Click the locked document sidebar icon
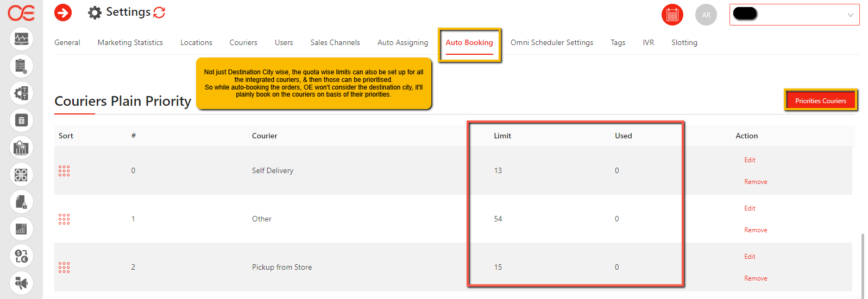The image size is (868, 299). [21, 202]
